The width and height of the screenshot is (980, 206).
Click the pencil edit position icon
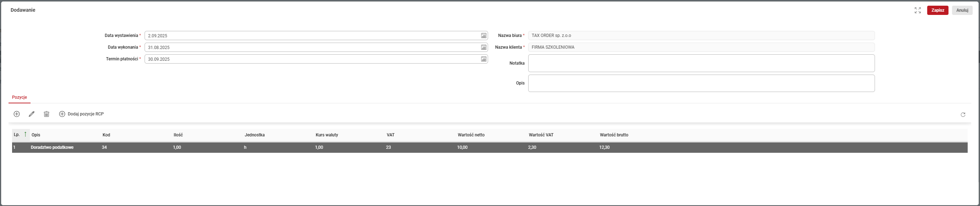(x=32, y=114)
